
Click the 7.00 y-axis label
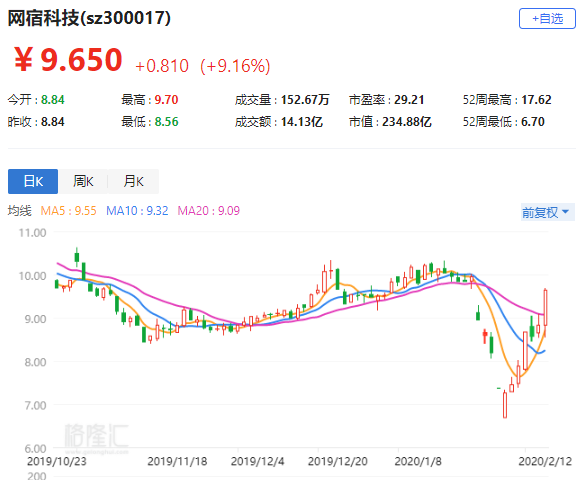point(35,405)
